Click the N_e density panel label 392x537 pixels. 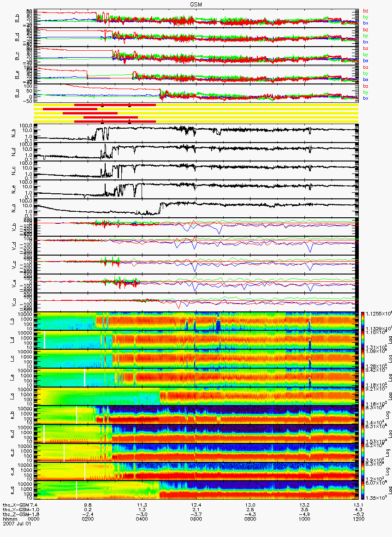14,190
